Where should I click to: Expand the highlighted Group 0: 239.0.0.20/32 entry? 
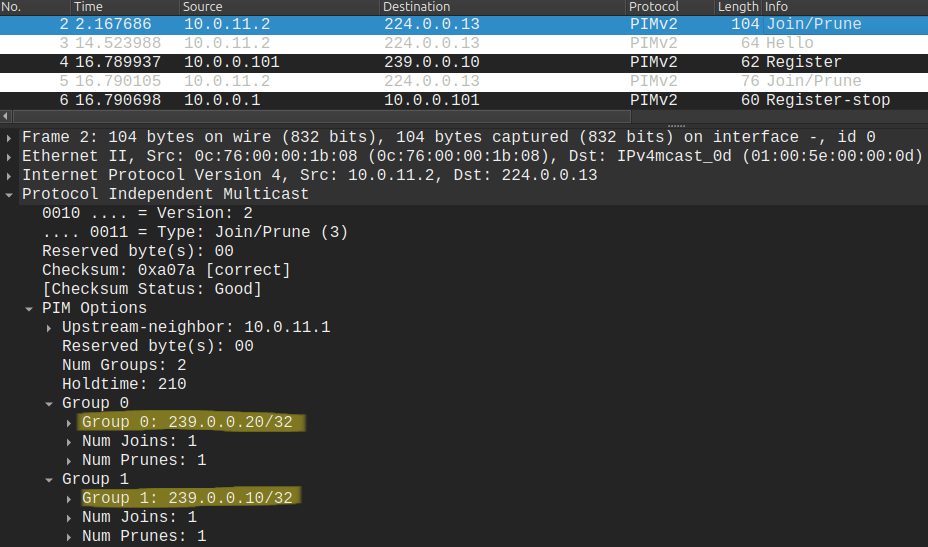[70, 422]
